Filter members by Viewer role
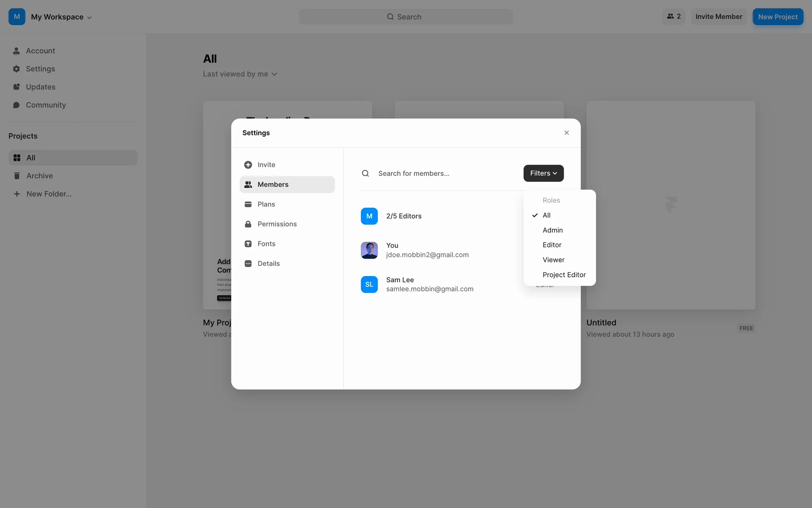 pyautogui.click(x=553, y=260)
